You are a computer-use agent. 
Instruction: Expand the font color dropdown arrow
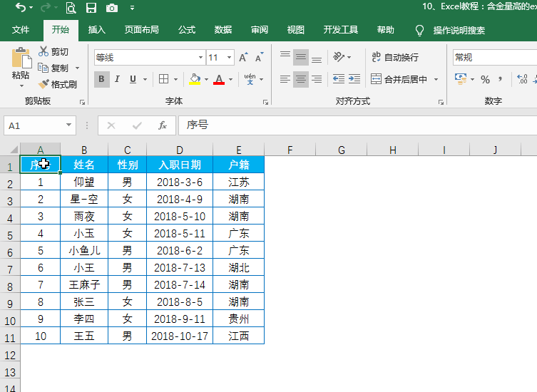(231, 79)
